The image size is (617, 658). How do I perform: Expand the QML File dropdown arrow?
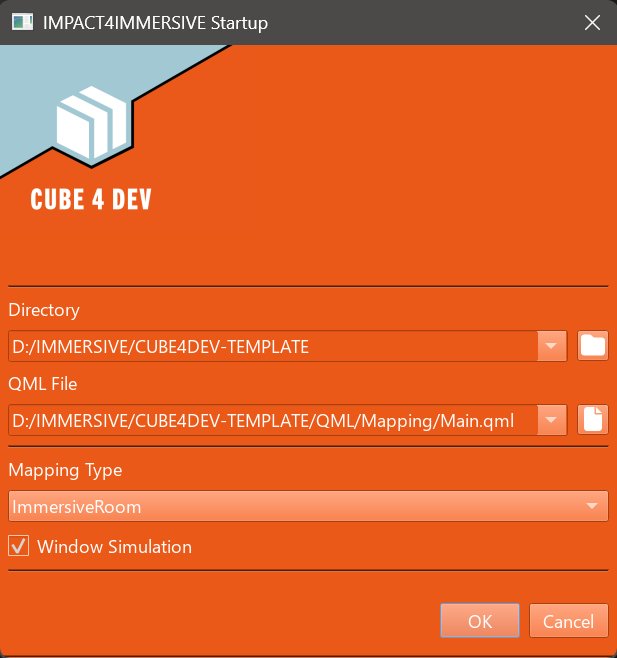[552, 420]
